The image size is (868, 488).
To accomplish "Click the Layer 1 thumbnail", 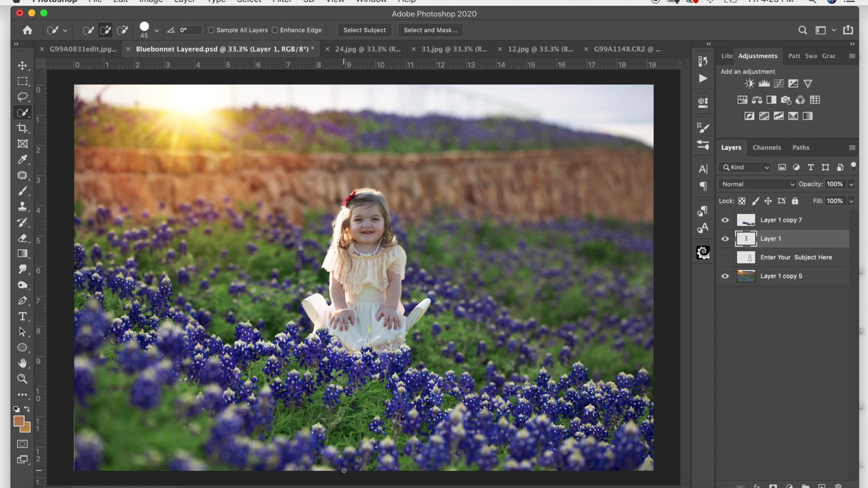I will (x=745, y=239).
